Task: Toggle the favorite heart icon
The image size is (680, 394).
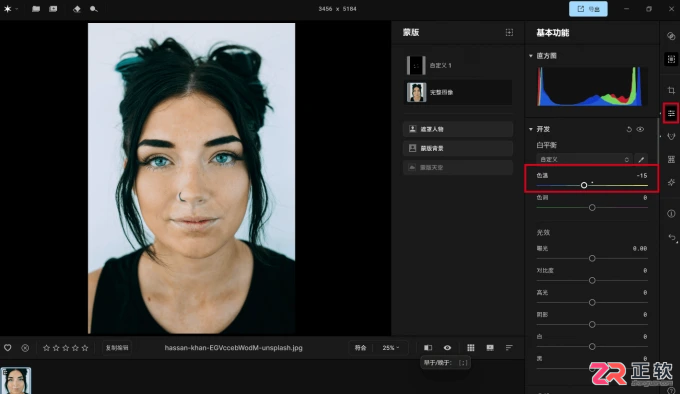Action: tap(8, 348)
